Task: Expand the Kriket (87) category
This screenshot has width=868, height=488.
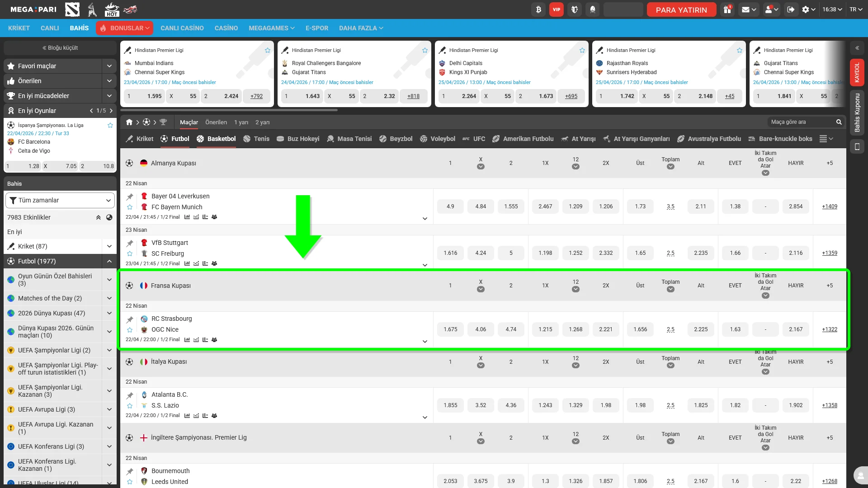Action: pos(109,246)
